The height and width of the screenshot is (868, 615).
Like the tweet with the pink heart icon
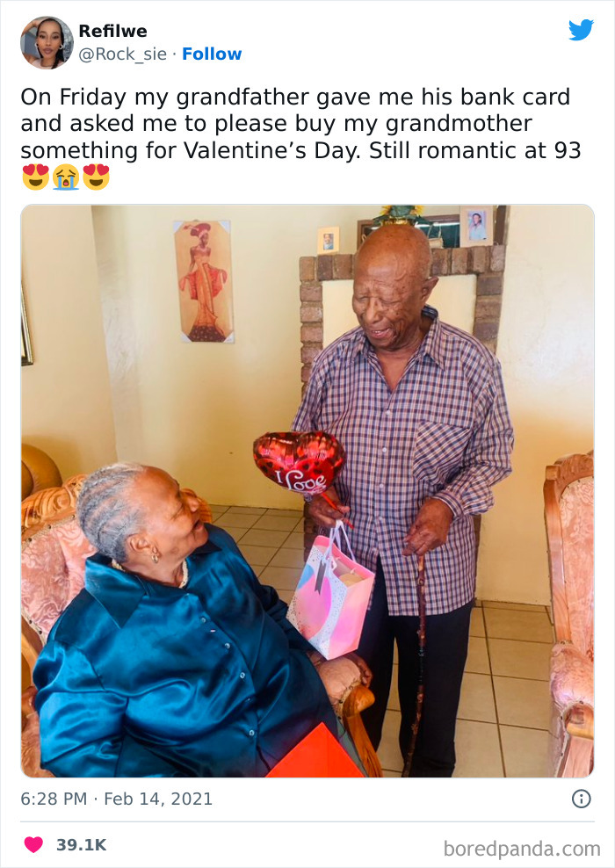click(x=33, y=844)
